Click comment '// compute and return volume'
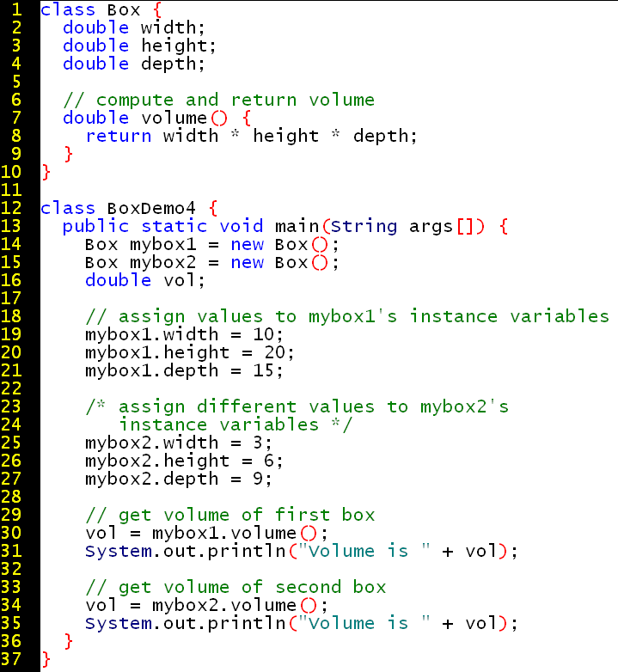The width and height of the screenshot is (618, 672). pos(219,101)
